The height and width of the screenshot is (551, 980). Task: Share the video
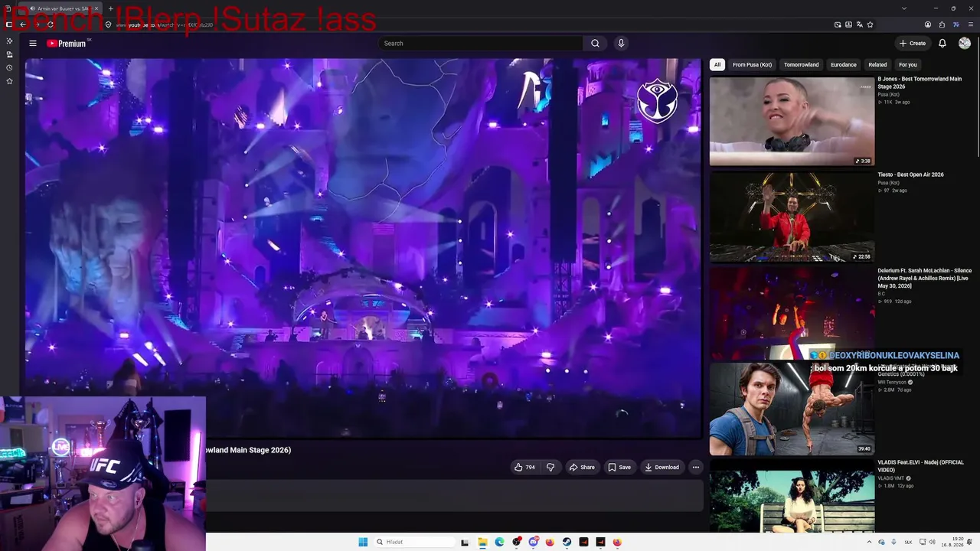tap(582, 467)
